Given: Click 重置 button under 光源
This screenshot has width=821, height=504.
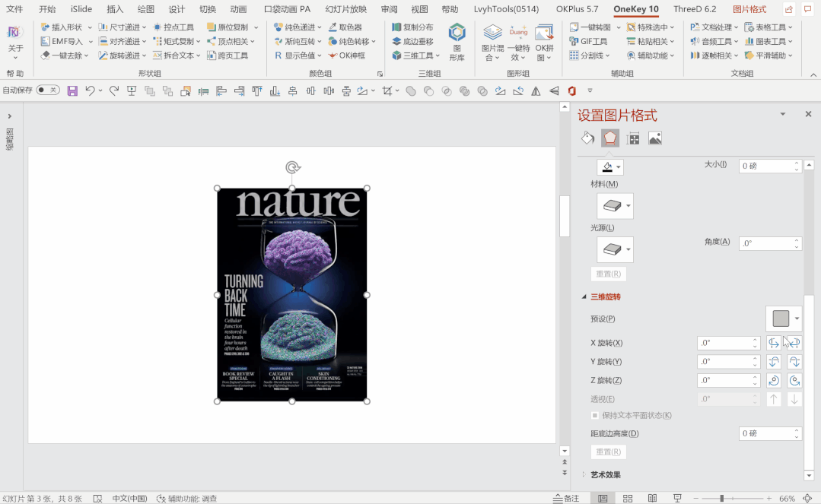Looking at the screenshot, I should (609, 274).
